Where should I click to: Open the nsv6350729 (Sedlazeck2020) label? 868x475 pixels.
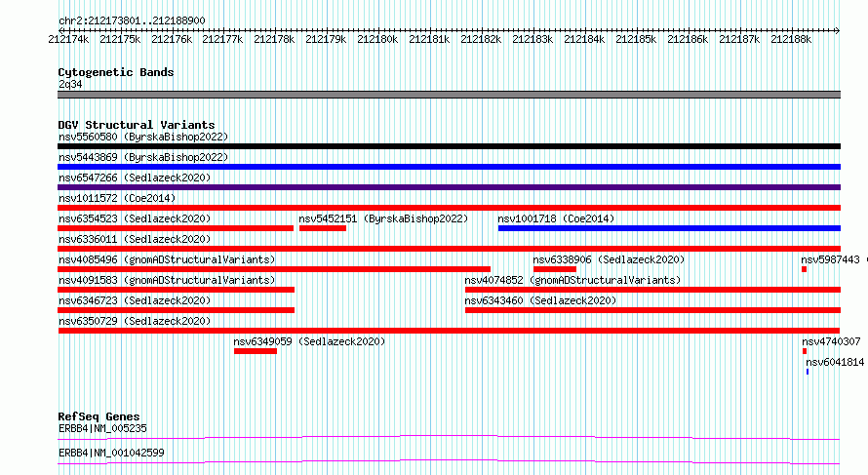135,321
